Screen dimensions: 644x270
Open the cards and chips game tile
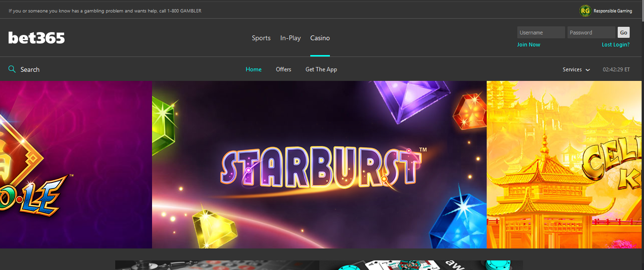421,265
